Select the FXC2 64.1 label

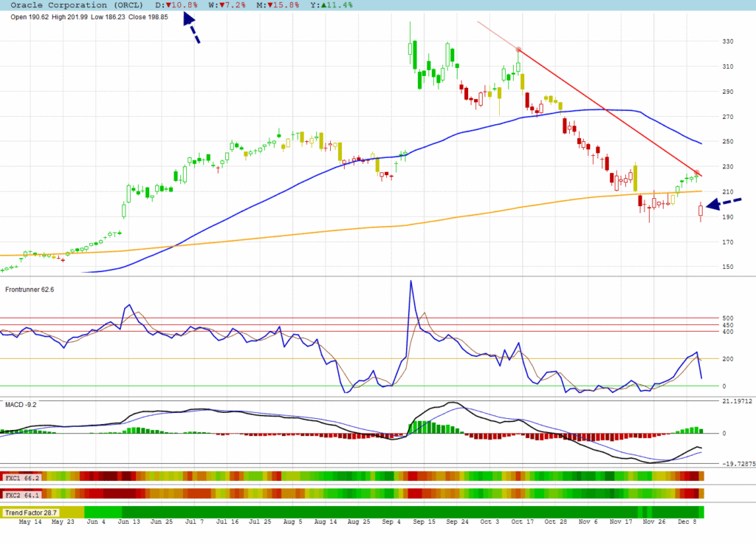(21, 493)
